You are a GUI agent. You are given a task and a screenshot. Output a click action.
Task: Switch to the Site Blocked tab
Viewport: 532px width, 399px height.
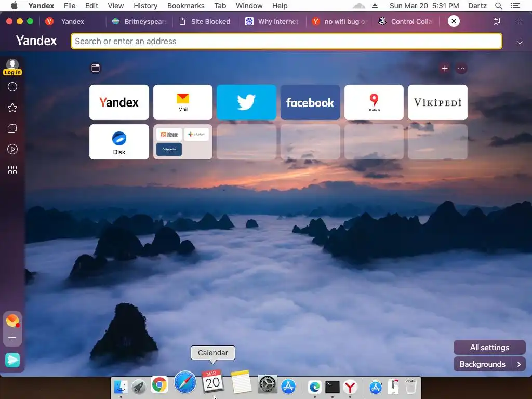point(205,21)
